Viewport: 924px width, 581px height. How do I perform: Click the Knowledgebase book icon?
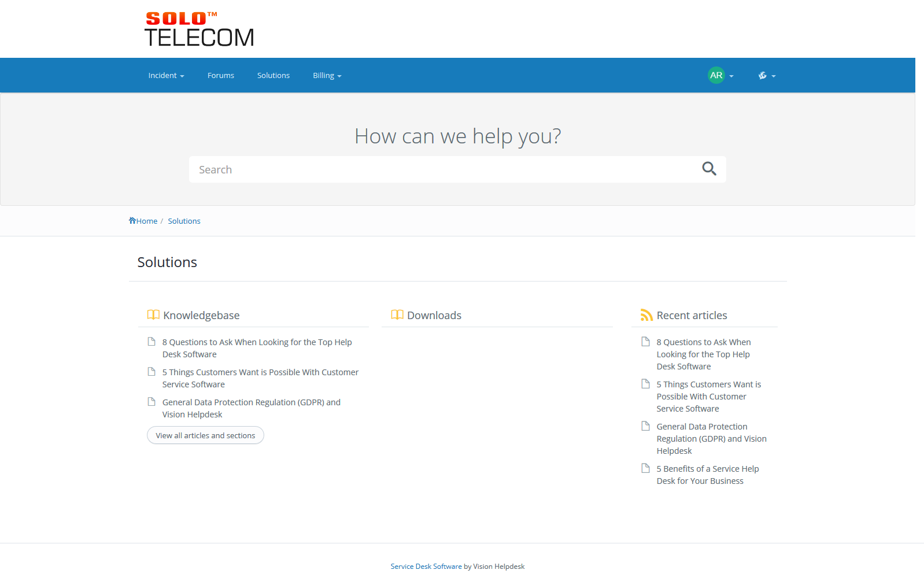153,315
